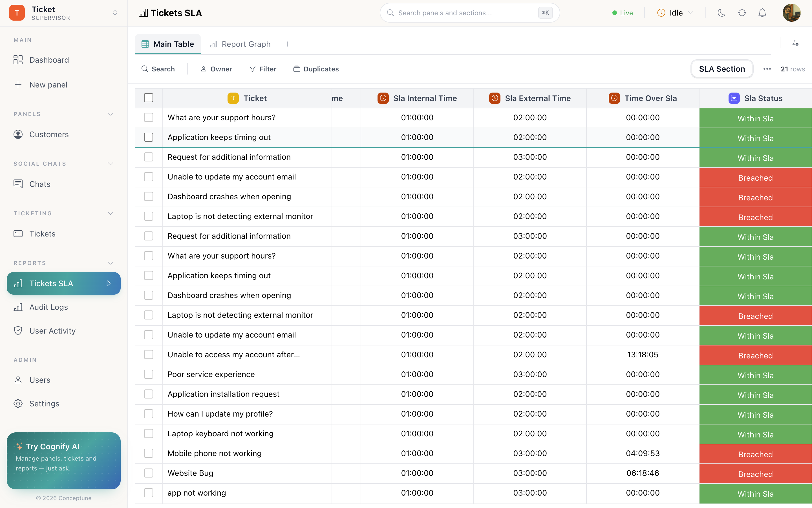812x508 pixels.
Task: Tick 'How can I update my profile?' checkbox
Action: (x=149, y=414)
